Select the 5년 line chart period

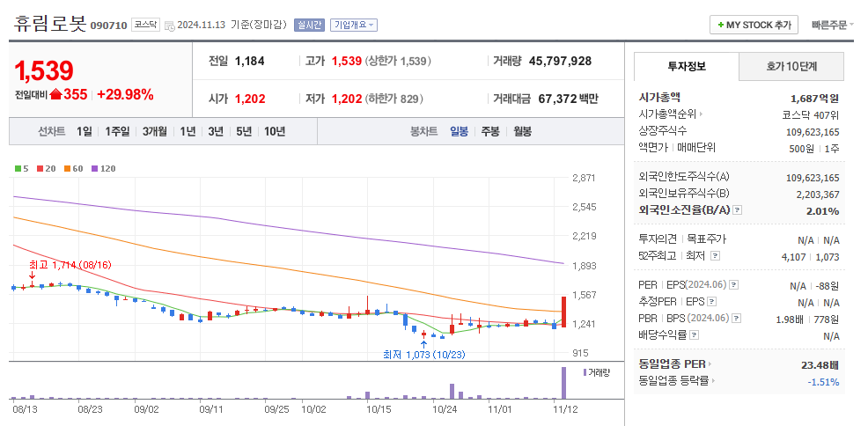pyautogui.click(x=244, y=132)
